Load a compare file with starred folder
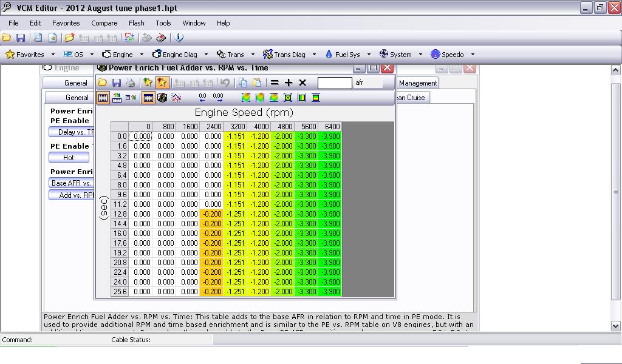 point(70,38)
